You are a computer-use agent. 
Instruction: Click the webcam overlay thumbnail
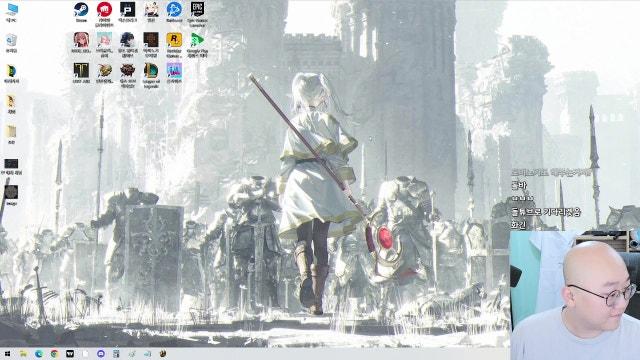[x=575, y=295]
